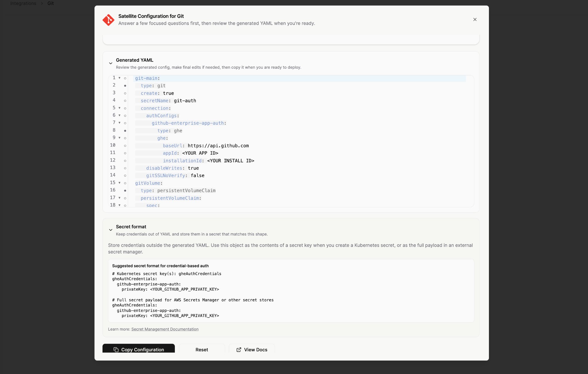Click the 'type: ghe' line
The width and height of the screenshot is (588, 374).
tap(170, 131)
